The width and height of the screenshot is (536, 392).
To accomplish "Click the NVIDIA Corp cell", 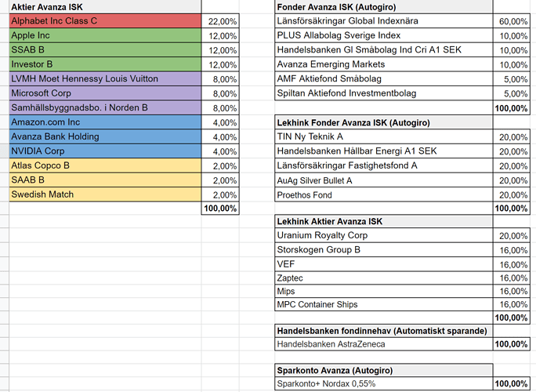I will point(104,151).
